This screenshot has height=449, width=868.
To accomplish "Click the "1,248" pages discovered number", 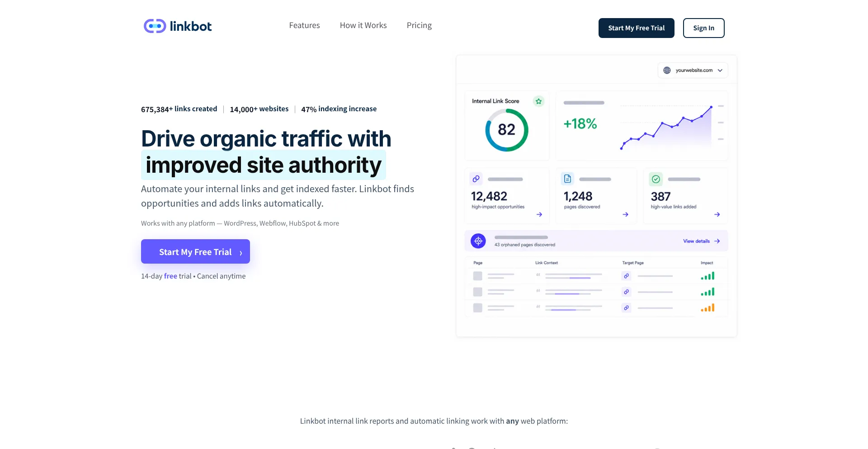I will (578, 196).
